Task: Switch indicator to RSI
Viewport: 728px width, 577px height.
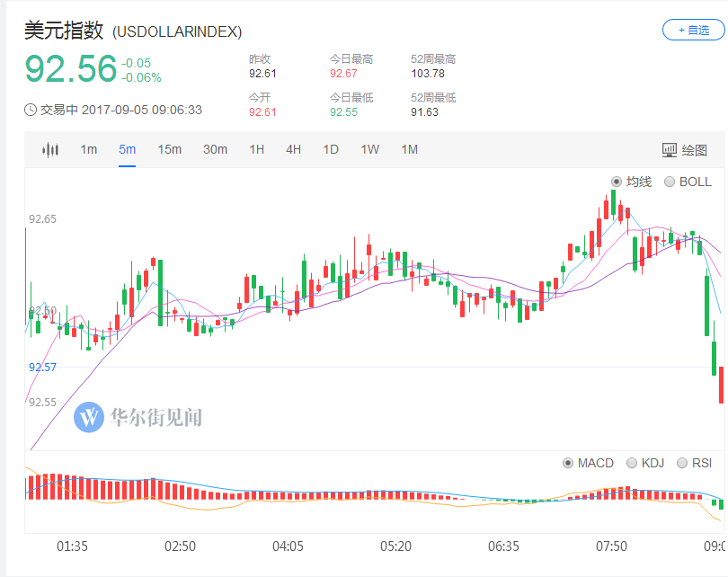Action: pos(681,463)
